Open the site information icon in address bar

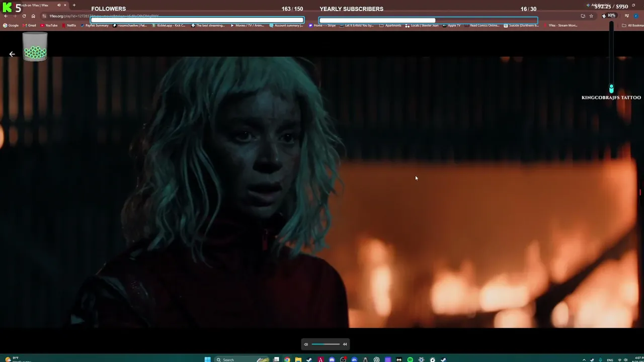tap(44, 16)
